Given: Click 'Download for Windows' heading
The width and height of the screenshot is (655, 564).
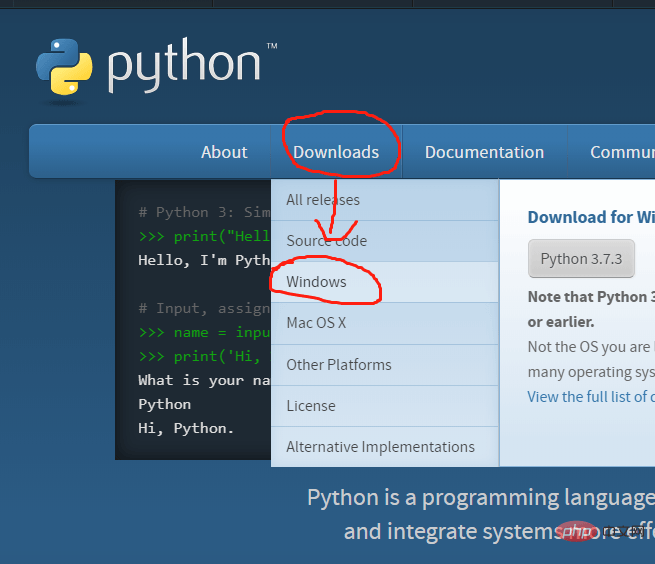Looking at the screenshot, I should [591, 217].
